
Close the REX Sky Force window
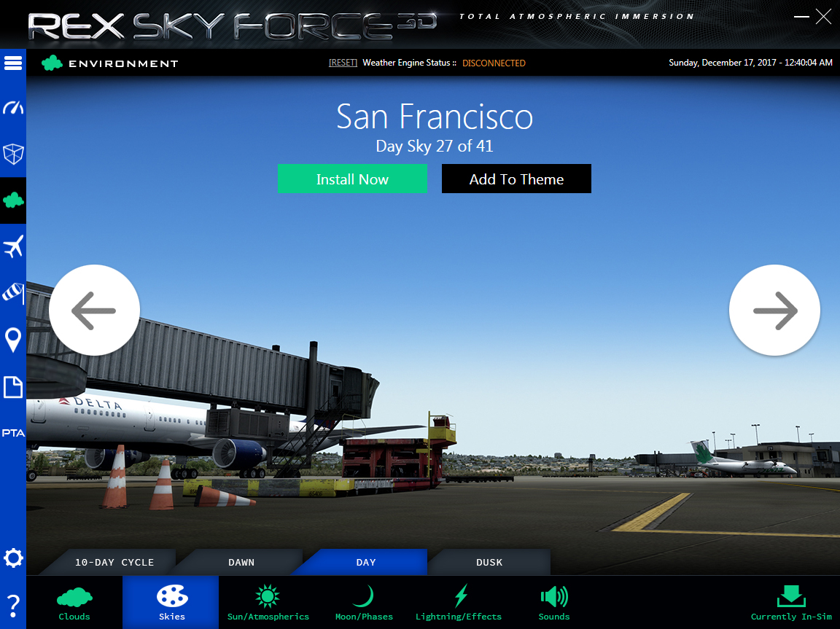click(823, 17)
